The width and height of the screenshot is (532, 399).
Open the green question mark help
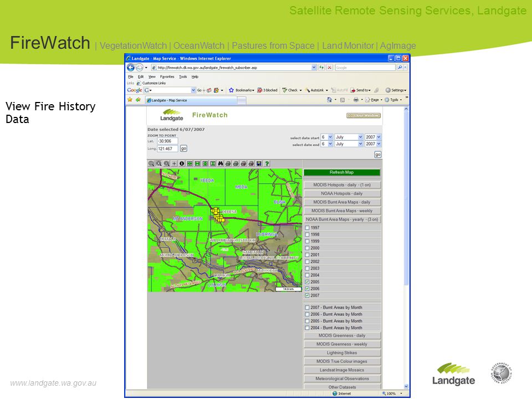[x=267, y=163]
